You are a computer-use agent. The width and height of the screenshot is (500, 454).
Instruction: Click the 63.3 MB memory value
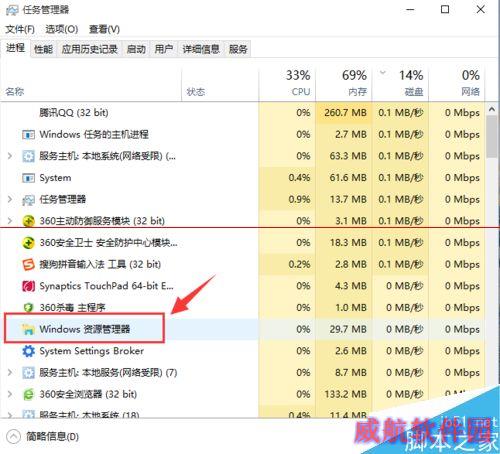[x=348, y=156]
